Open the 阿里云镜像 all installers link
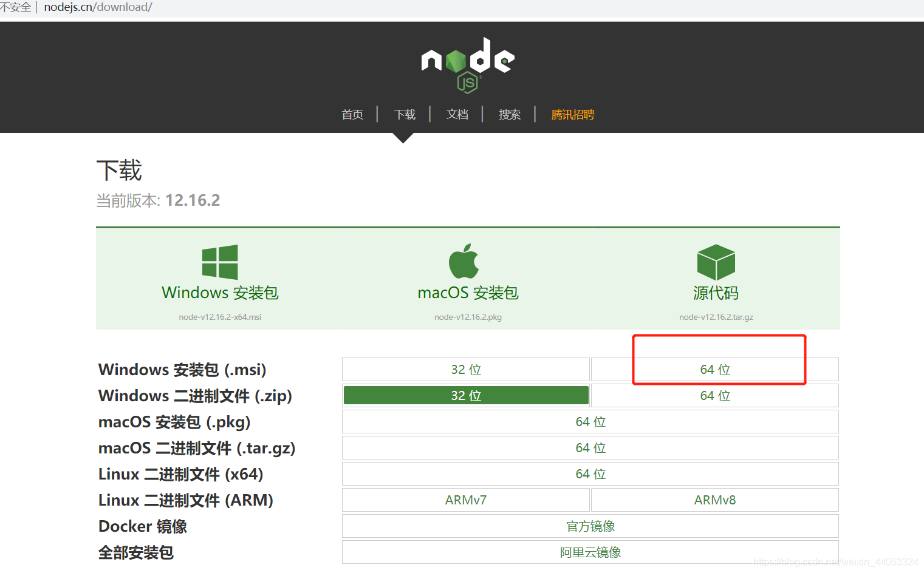924x573 pixels. click(590, 552)
